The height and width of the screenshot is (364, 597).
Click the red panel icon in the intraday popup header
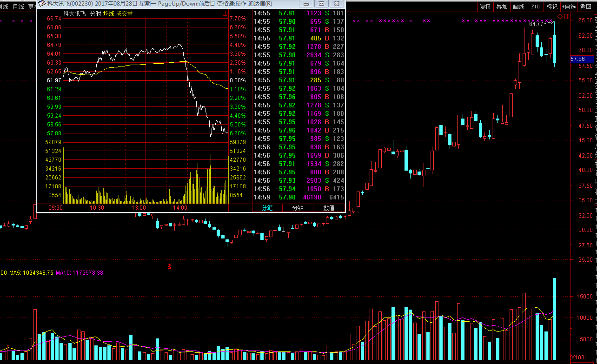click(x=225, y=14)
